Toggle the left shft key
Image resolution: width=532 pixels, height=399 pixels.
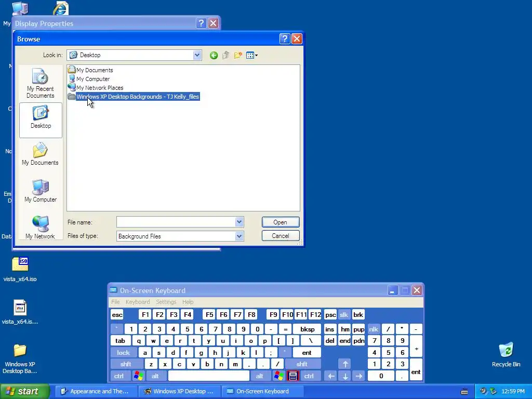pyautogui.click(x=126, y=364)
